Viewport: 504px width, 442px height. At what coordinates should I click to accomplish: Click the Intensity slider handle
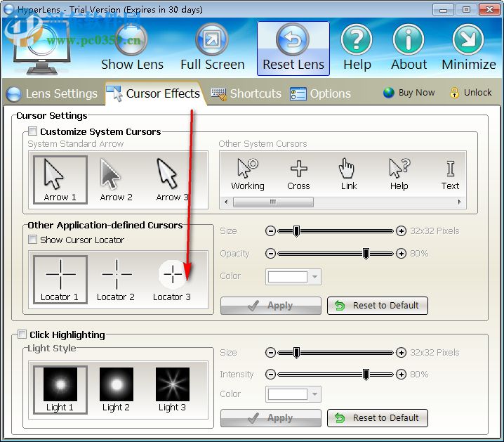pyautogui.click(x=366, y=375)
